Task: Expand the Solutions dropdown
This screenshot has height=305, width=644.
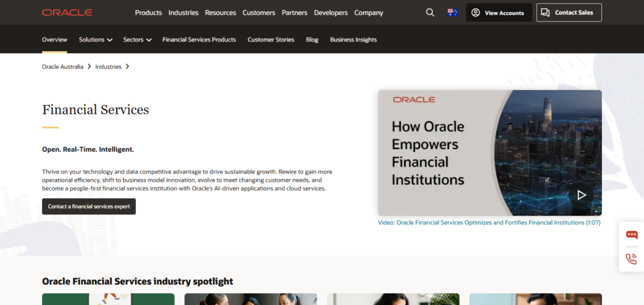Action: [x=96, y=40]
